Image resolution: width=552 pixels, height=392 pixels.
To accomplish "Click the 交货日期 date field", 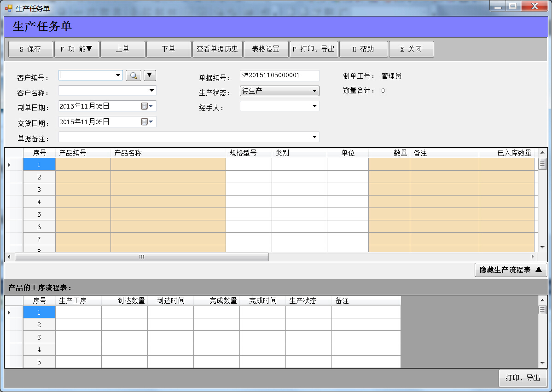I will tap(107, 122).
